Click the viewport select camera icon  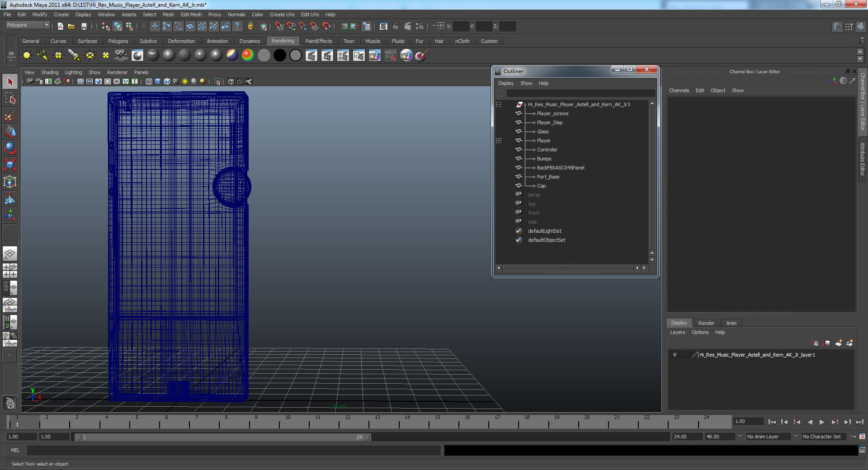tap(30, 81)
